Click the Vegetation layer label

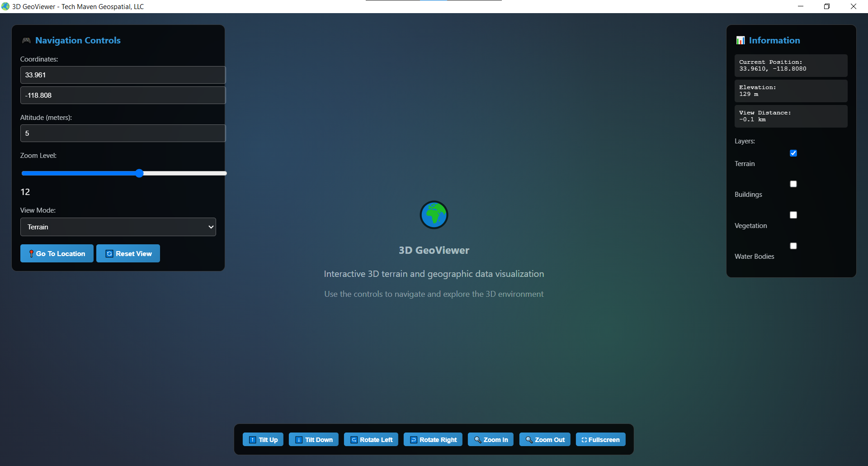[x=750, y=226]
